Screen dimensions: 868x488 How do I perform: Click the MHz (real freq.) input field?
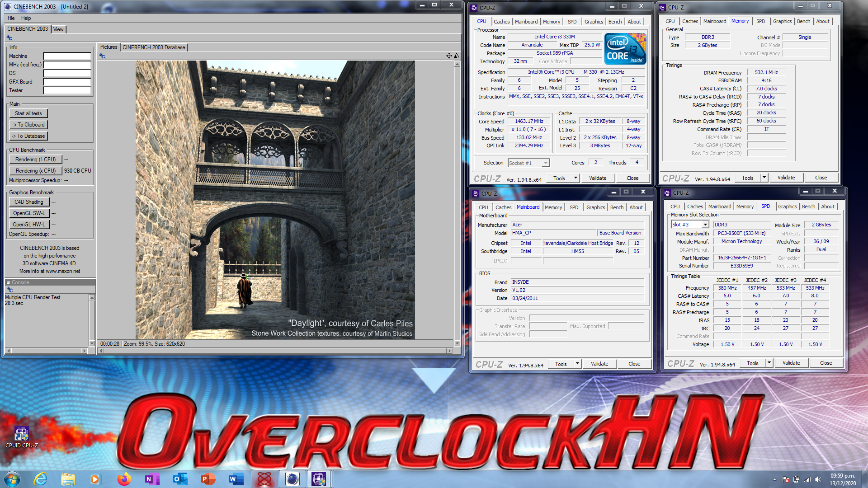coord(67,65)
